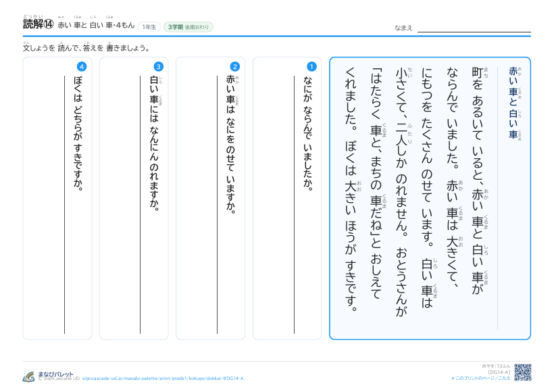Click the なまえ label
The image size is (554, 392).
tap(403, 28)
